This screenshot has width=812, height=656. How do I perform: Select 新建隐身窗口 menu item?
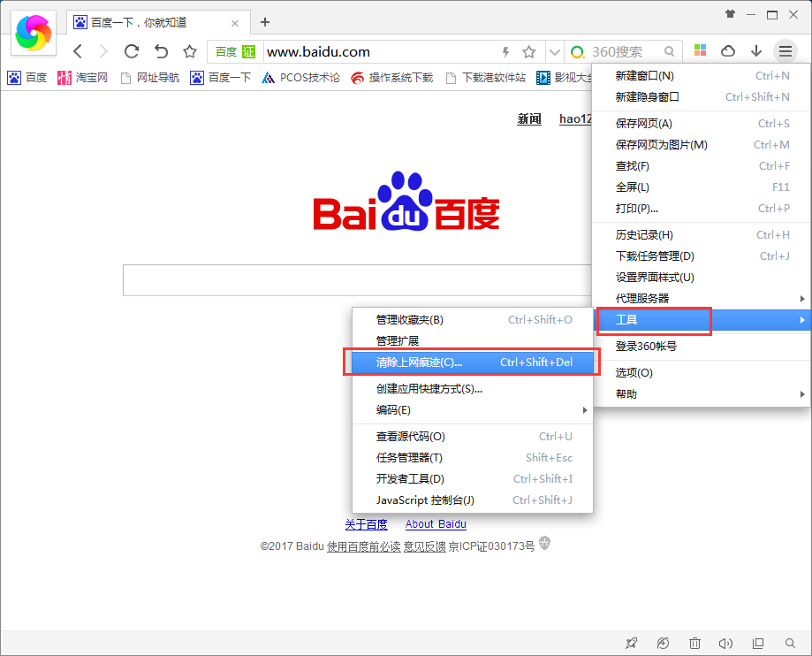[702, 97]
